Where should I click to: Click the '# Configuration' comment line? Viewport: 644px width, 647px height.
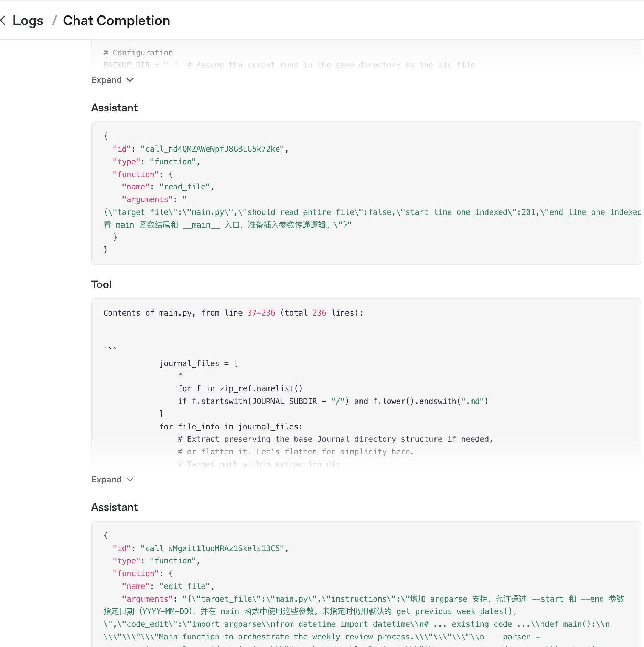coord(138,53)
